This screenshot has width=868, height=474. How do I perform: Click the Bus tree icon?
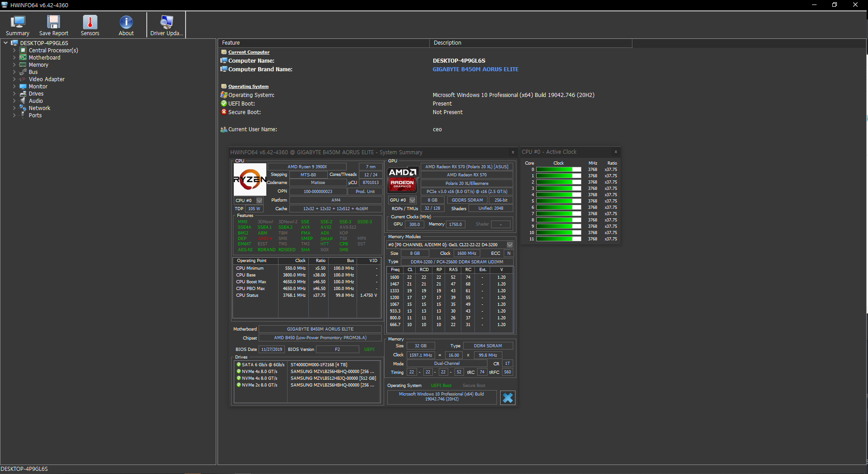[x=23, y=72]
